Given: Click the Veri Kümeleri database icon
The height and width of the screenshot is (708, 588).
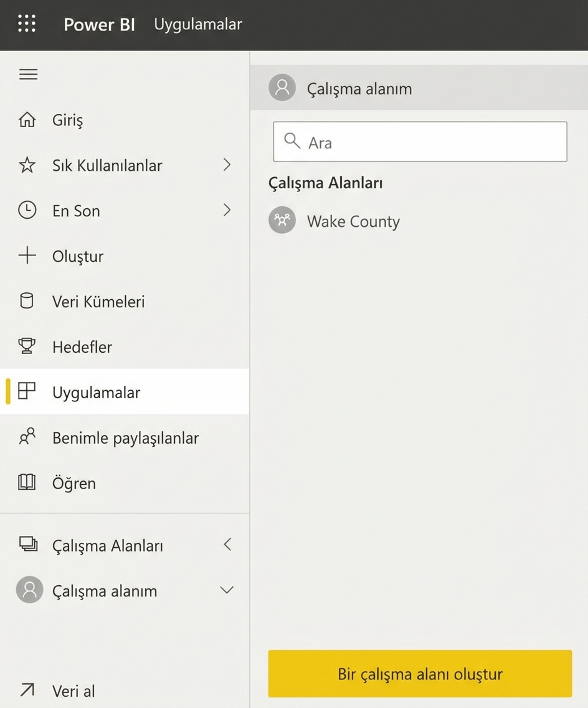Looking at the screenshot, I should coord(27,302).
